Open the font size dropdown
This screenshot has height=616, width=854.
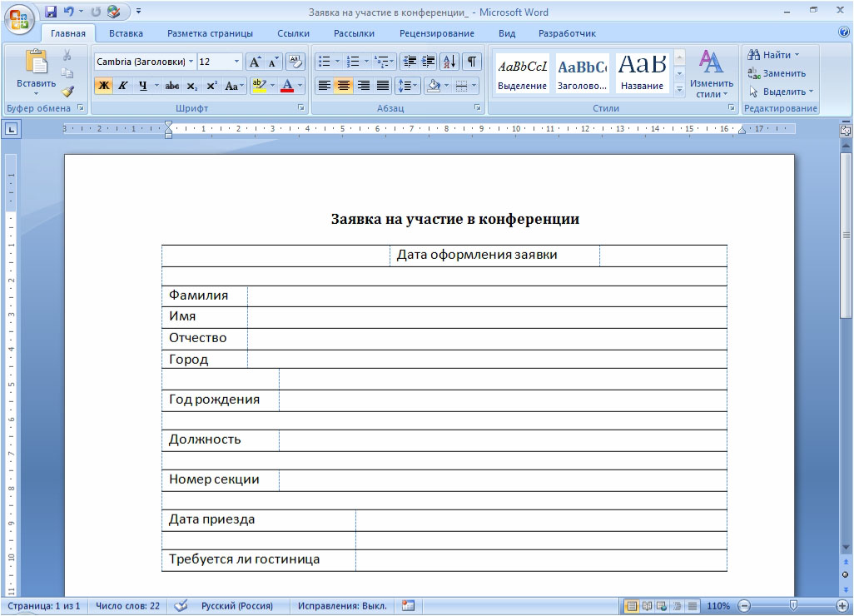click(236, 62)
